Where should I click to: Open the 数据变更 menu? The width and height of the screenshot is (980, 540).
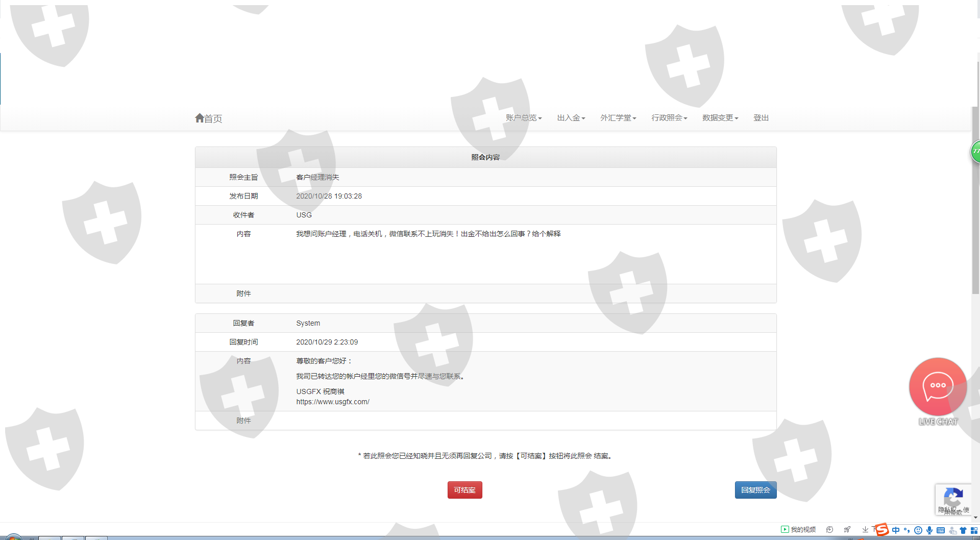tap(720, 118)
